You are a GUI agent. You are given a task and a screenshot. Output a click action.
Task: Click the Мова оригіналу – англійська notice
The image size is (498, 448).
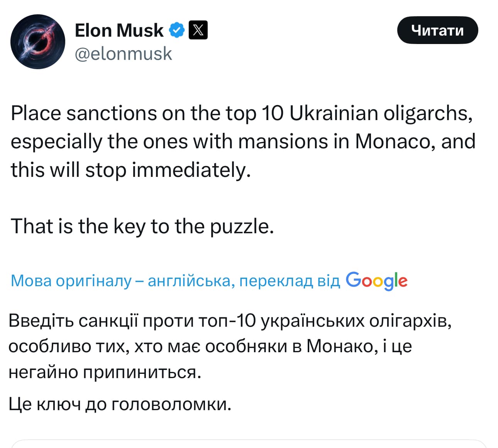click(x=175, y=281)
